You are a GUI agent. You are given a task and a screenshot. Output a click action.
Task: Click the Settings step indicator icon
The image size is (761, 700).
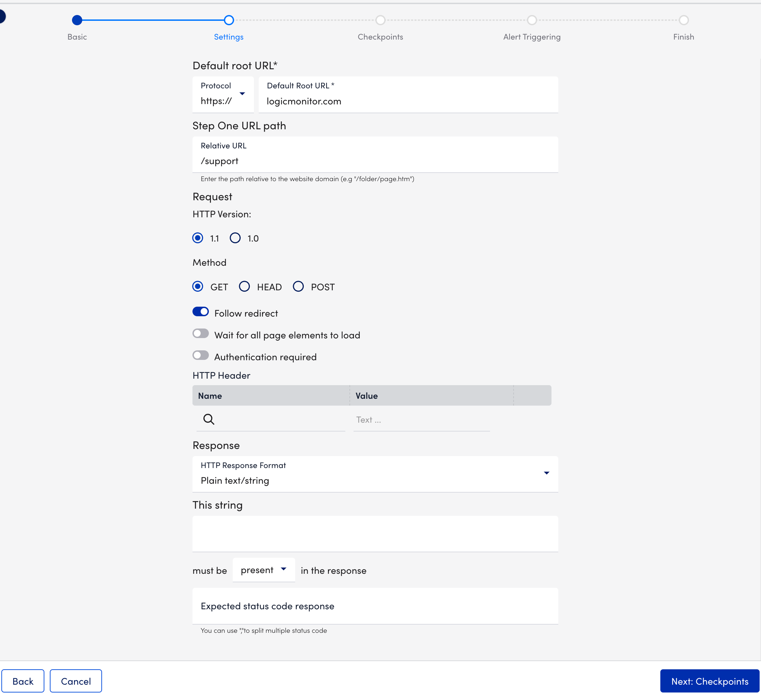coord(229,20)
